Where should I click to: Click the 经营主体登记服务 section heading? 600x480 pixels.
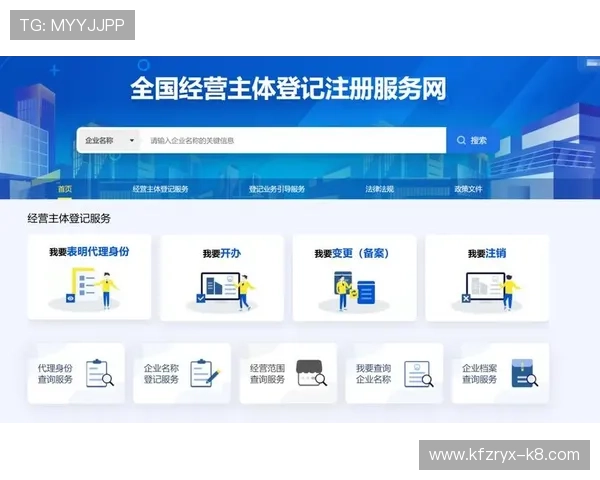(69, 219)
